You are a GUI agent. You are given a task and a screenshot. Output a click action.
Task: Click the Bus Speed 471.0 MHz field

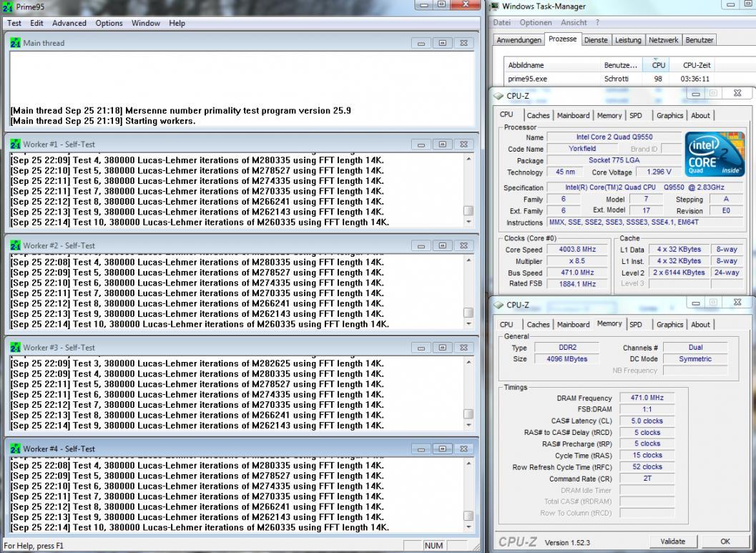click(577, 273)
